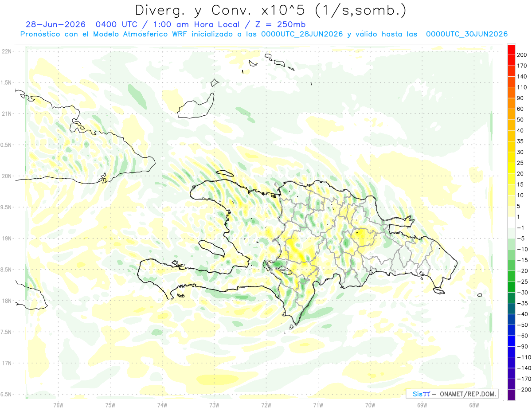Click the '-90' value on the color legend
Image resolution: width=532 pixels, height=411 pixels.
tap(522, 347)
